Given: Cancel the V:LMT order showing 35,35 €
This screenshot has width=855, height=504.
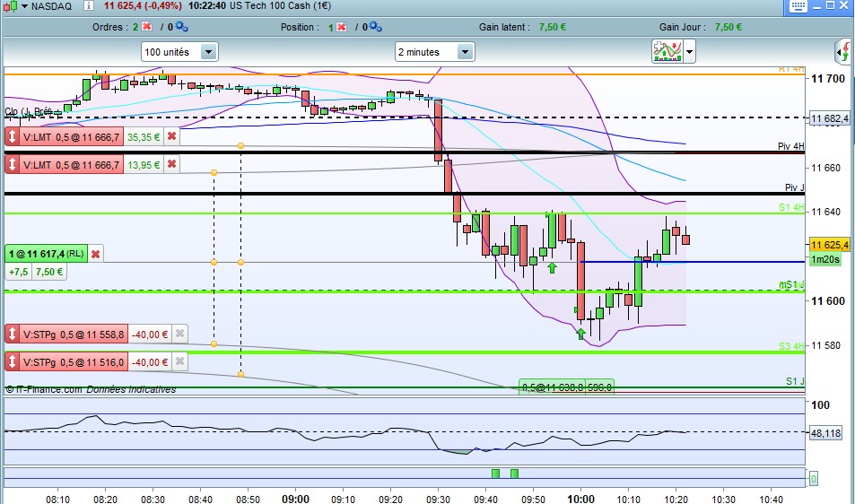Looking at the screenshot, I should point(171,136).
